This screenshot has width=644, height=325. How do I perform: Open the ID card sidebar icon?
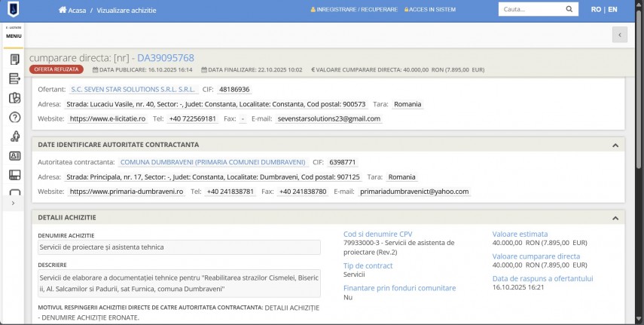[14, 156]
